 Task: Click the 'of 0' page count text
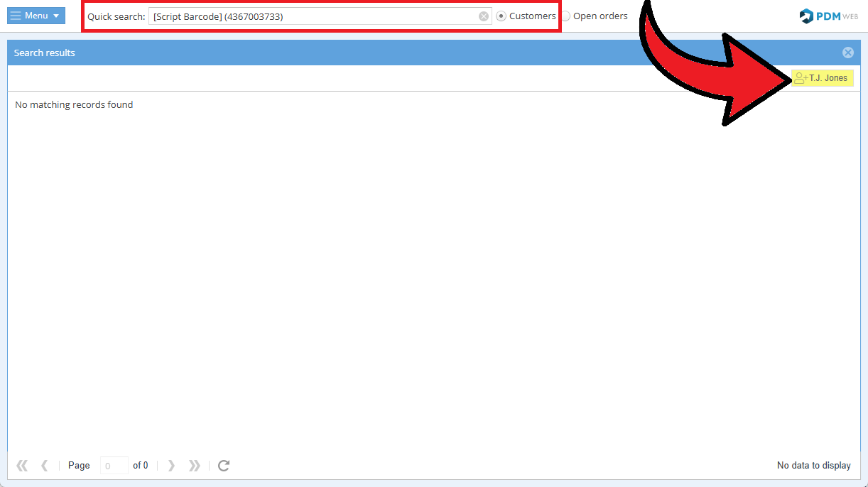pyautogui.click(x=141, y=466)
